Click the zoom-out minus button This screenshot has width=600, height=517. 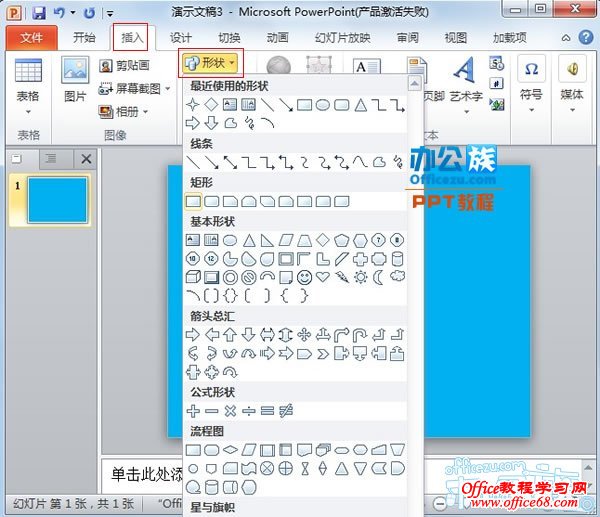click(440, 503)
